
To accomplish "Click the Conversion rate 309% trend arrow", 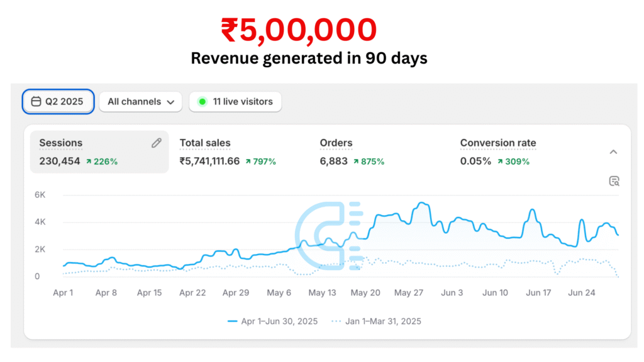I will [x=500, y=162].
